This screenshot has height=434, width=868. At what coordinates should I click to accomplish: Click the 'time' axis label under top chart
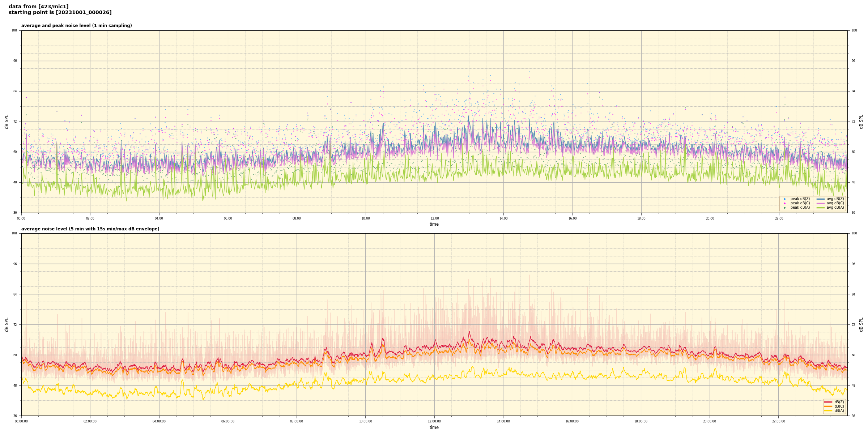pyautogui.click(x=434, y=224)
